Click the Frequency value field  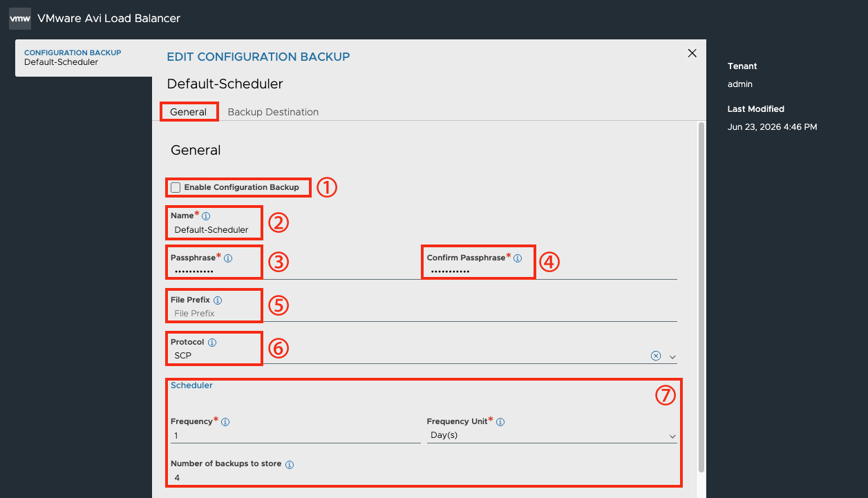pos(296,436)
